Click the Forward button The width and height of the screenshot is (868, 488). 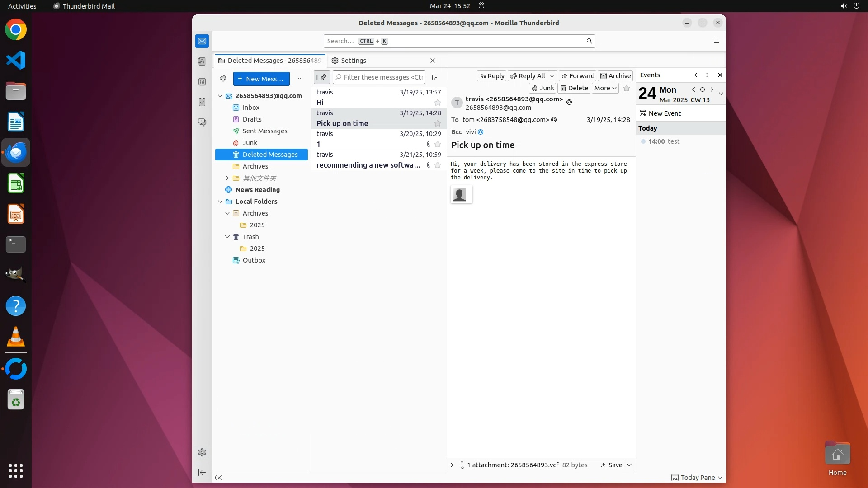[577, 76]
